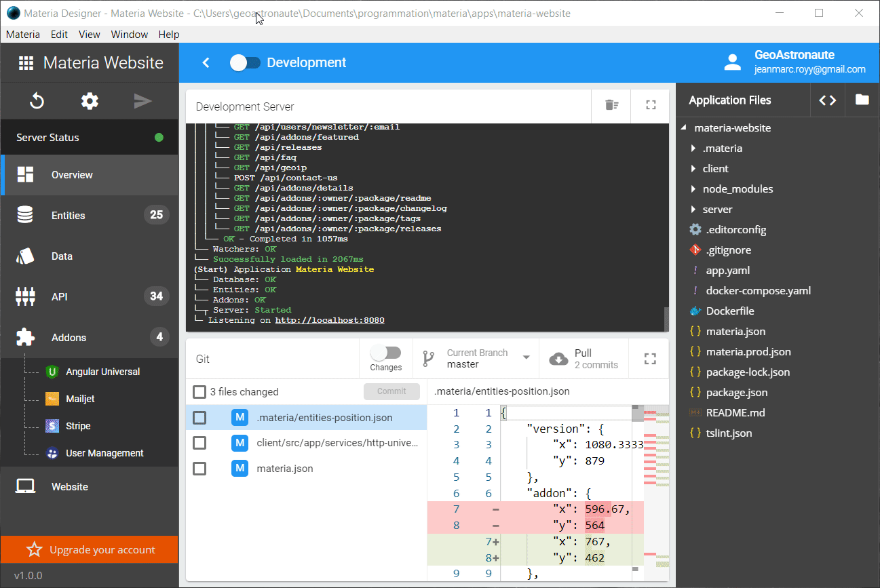Click the Current Branch git icon
The height and width of the screenshot is (588, 880).
[428, 359]
